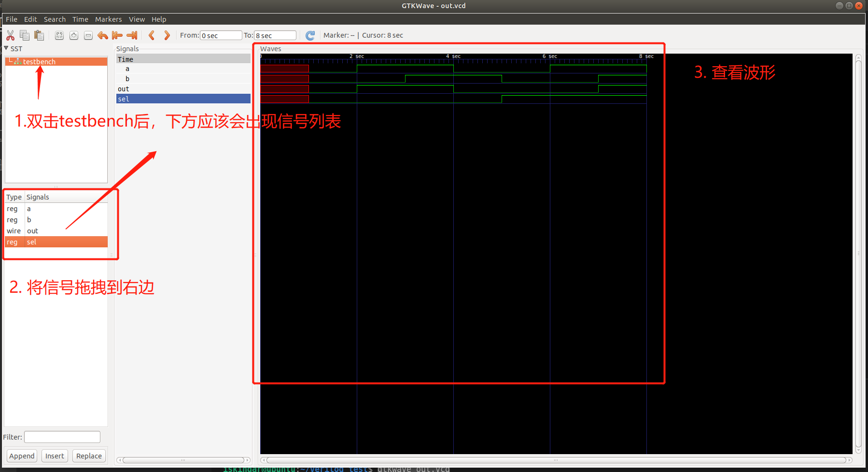Jump to end with the right-bar arrow icon

(x=132, y=35)
